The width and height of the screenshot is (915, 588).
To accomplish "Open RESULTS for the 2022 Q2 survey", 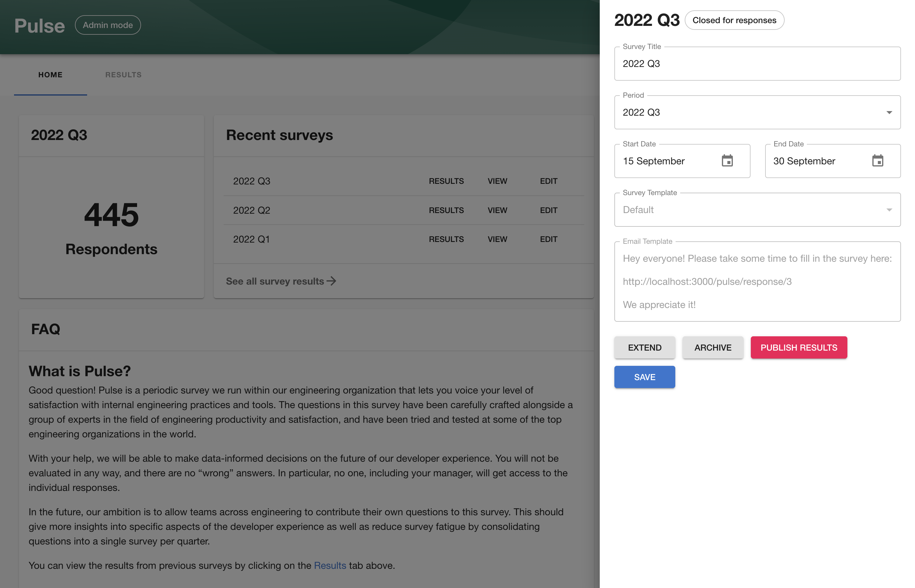I will 446,210.
